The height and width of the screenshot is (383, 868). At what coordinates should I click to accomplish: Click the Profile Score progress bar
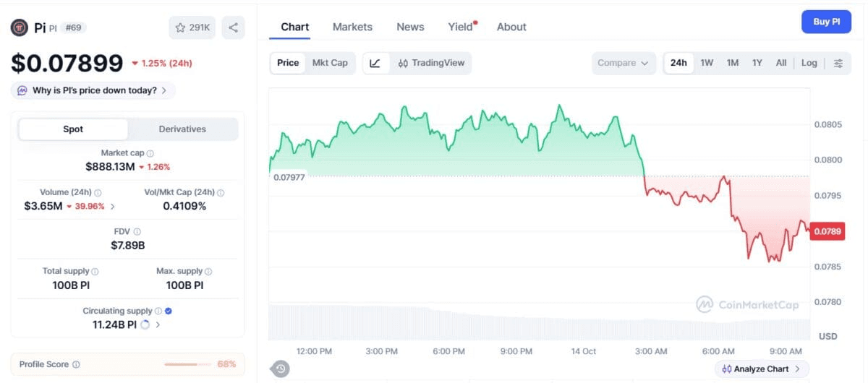[187, 364]
